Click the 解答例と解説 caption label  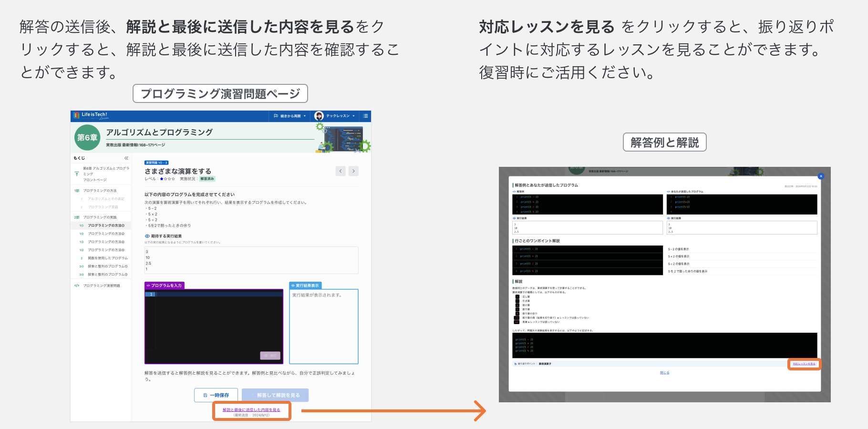click(x=665, y=142)
